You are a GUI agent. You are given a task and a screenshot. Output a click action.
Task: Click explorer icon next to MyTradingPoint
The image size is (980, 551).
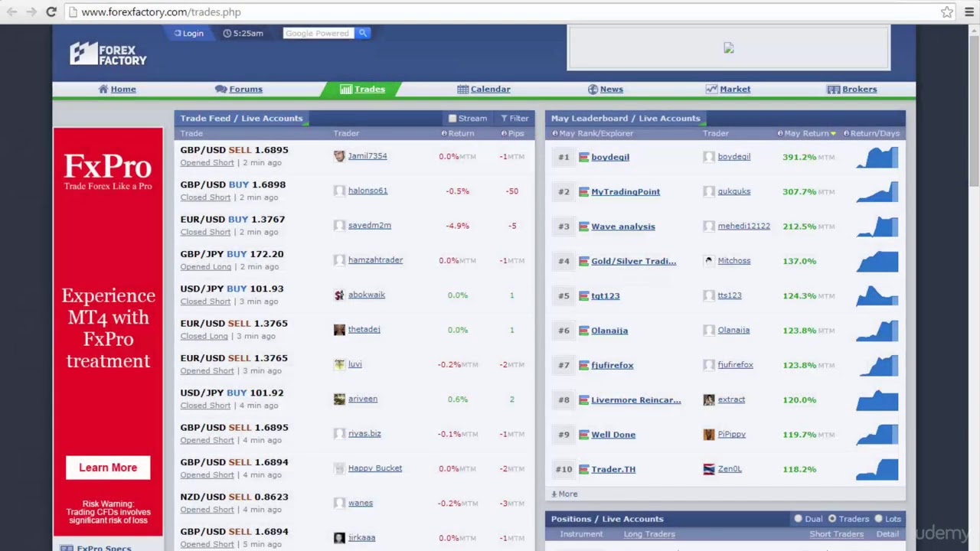coord(583,191)
